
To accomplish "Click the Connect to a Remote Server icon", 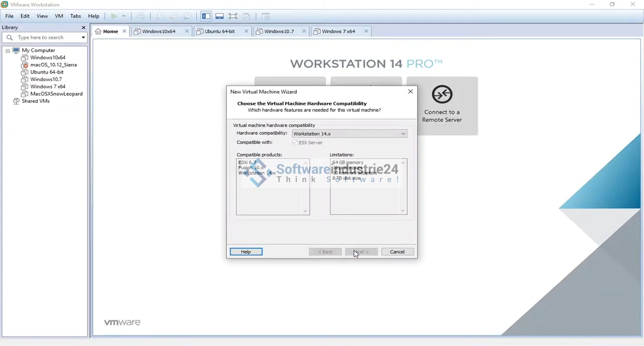I will pos(442,95).
